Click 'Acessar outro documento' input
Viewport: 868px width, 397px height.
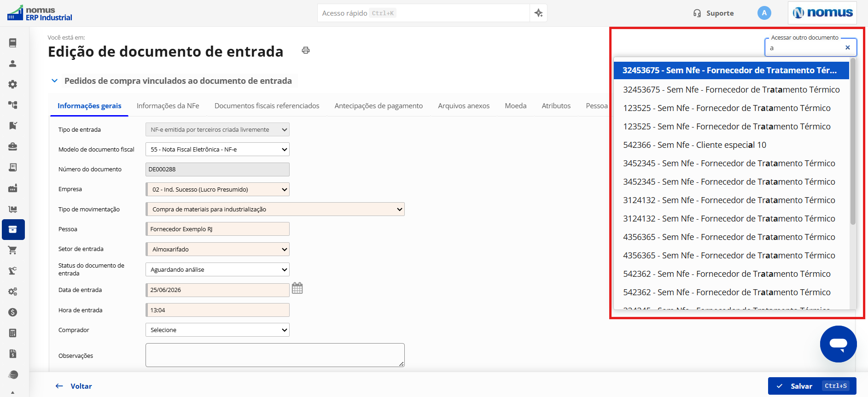[x=805, y=47]
